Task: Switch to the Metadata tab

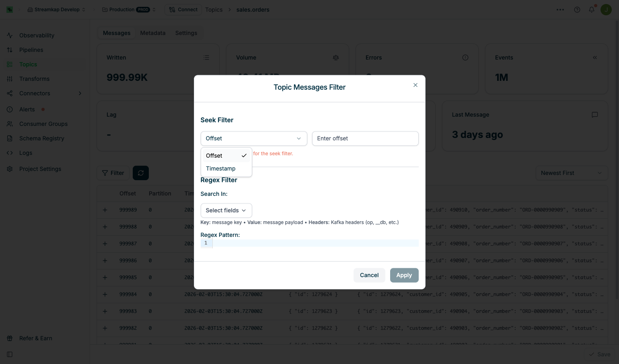Action: [153, 33]
